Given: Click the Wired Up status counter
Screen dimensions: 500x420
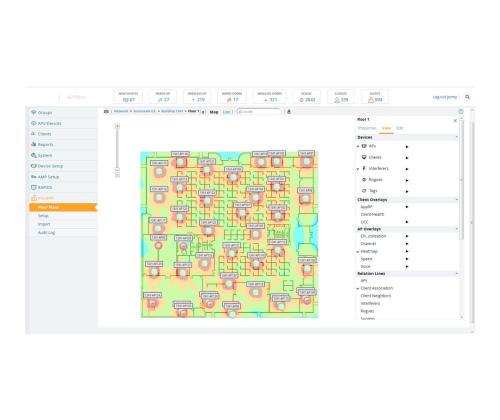Looking at the screenshot, I should coord(163,97).
